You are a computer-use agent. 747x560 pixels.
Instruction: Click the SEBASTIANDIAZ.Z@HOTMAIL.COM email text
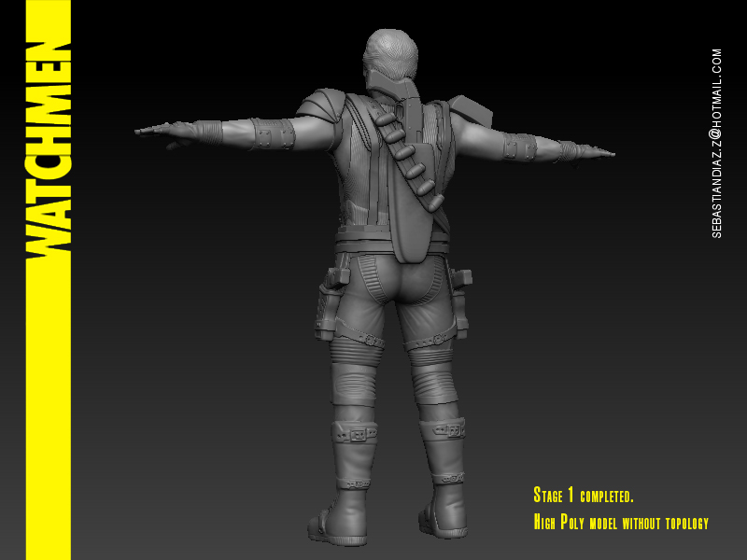pos(716,144)
